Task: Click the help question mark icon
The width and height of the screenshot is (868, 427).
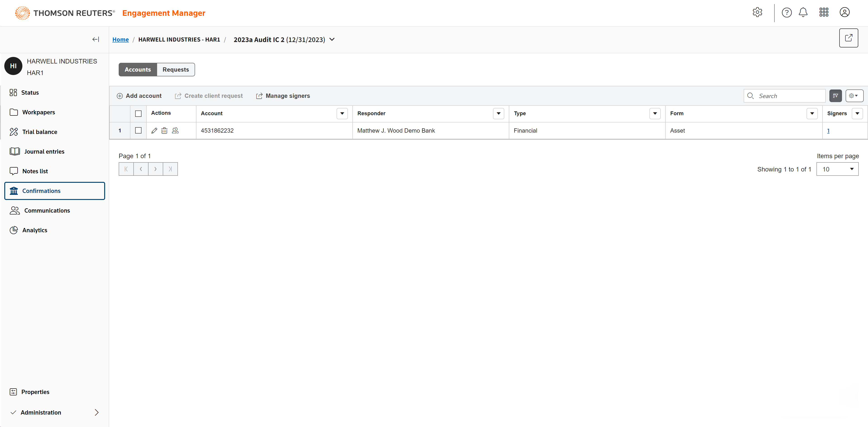Action: click(786, 13)
